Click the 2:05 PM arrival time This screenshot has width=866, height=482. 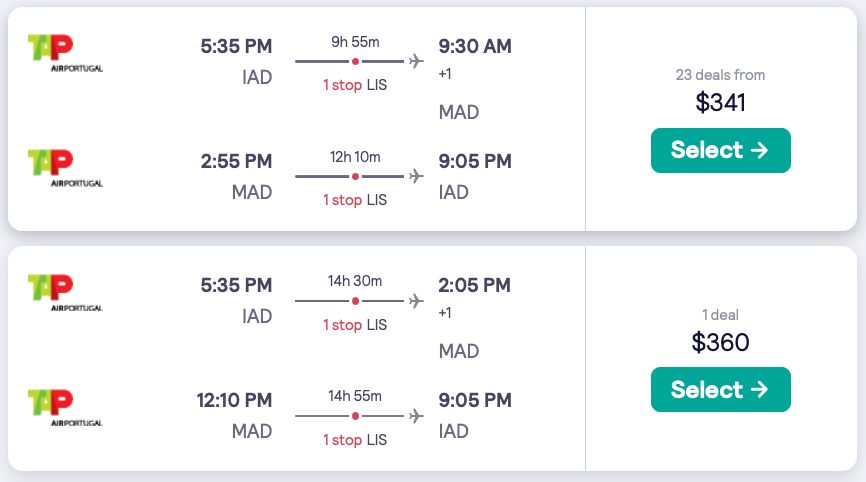coord(475,286)
